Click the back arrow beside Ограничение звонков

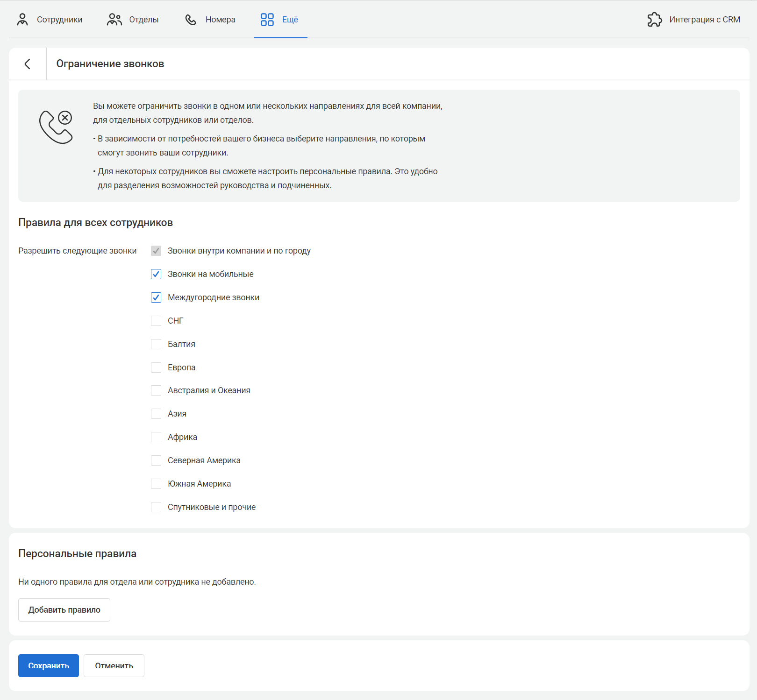coord(28,64)
